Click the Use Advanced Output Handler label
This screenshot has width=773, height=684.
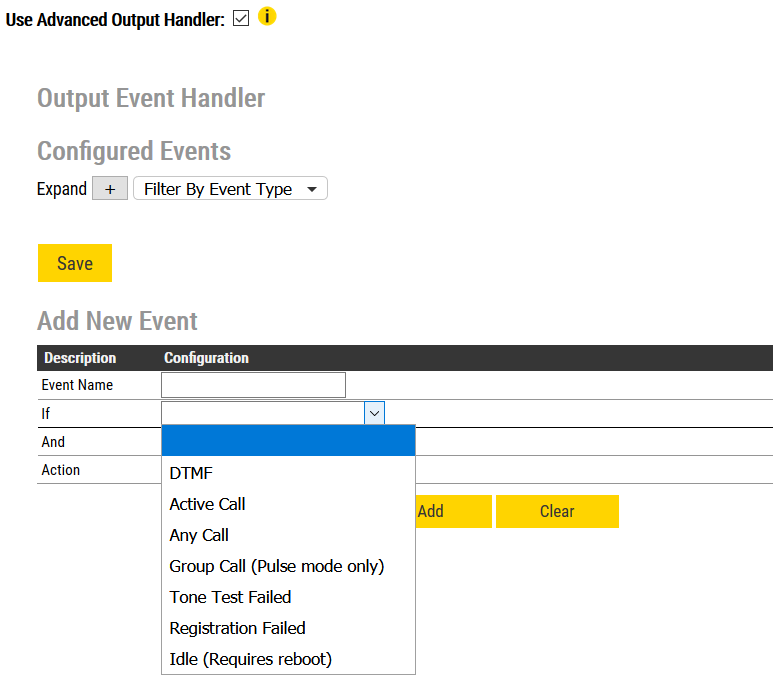115,20
